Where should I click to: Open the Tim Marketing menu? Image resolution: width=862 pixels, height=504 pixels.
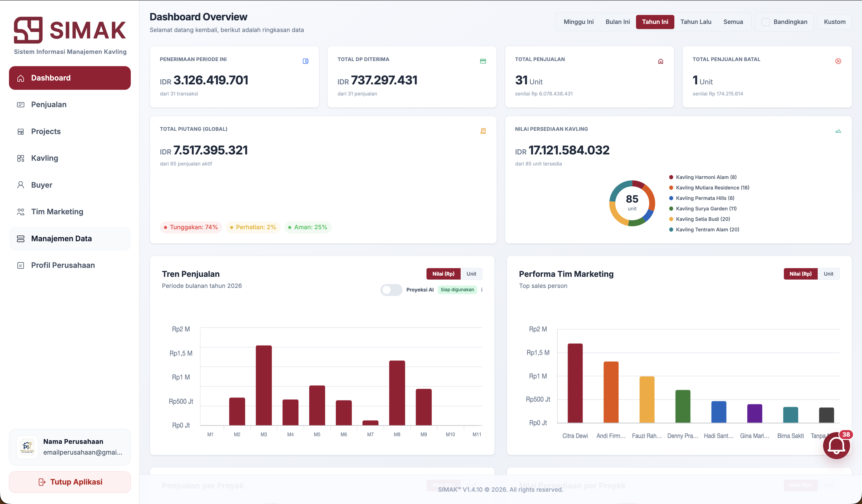70,212
